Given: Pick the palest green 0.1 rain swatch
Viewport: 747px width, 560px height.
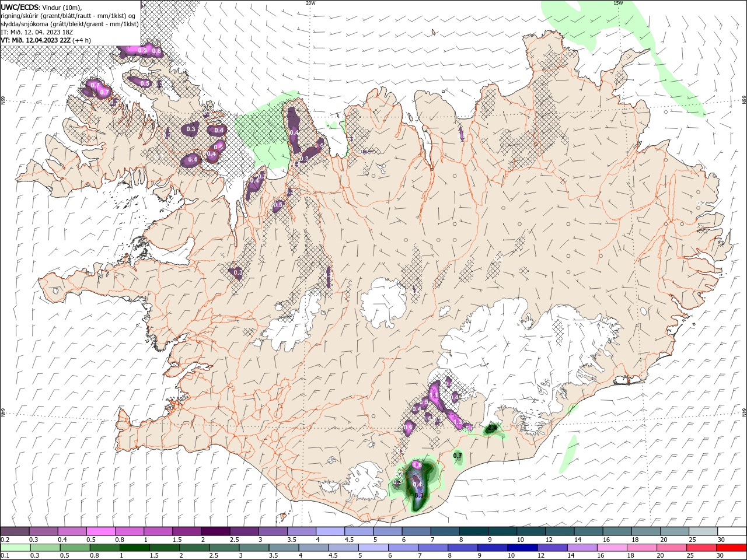Looking at the screenshot, I should click(15, 548).
